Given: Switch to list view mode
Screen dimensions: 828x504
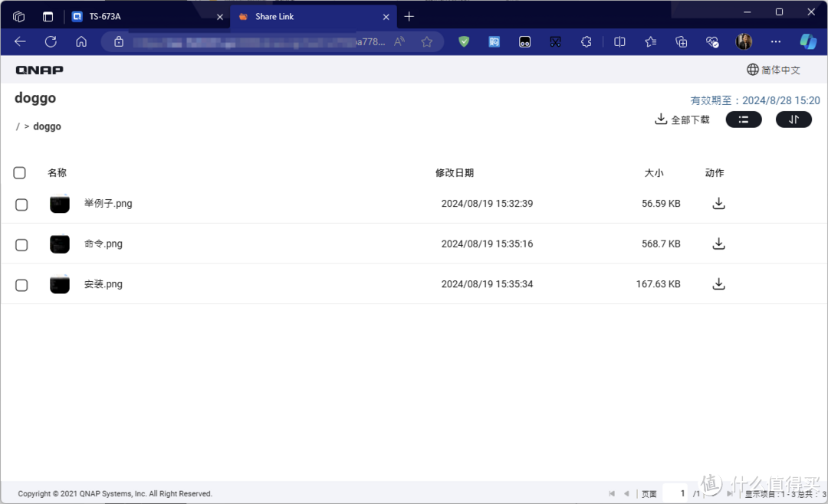Looking at the screenshot, I should [743, 119].
